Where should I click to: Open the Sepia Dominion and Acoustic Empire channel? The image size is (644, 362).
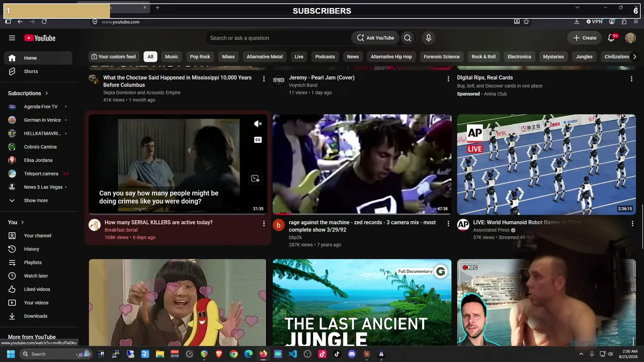point(142,93)
